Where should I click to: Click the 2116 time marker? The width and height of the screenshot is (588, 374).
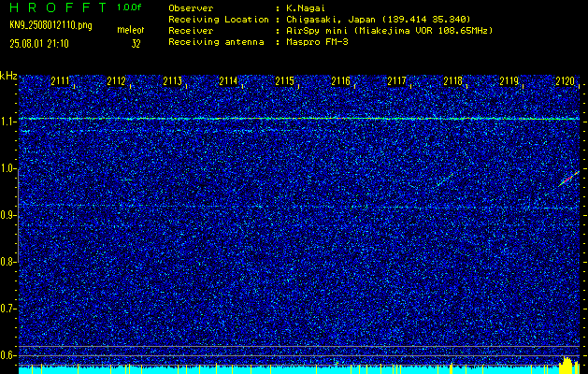pos(341,81)
